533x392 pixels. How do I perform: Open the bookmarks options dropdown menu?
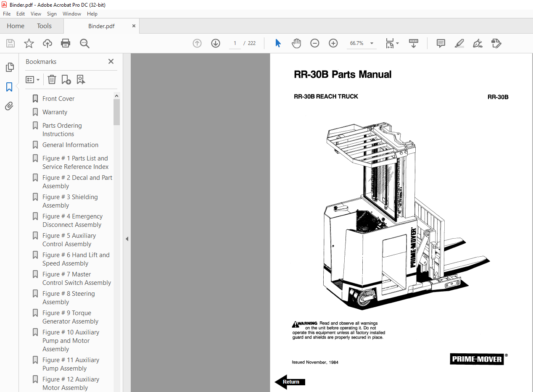pyautogui.click(x=33, y=79)
